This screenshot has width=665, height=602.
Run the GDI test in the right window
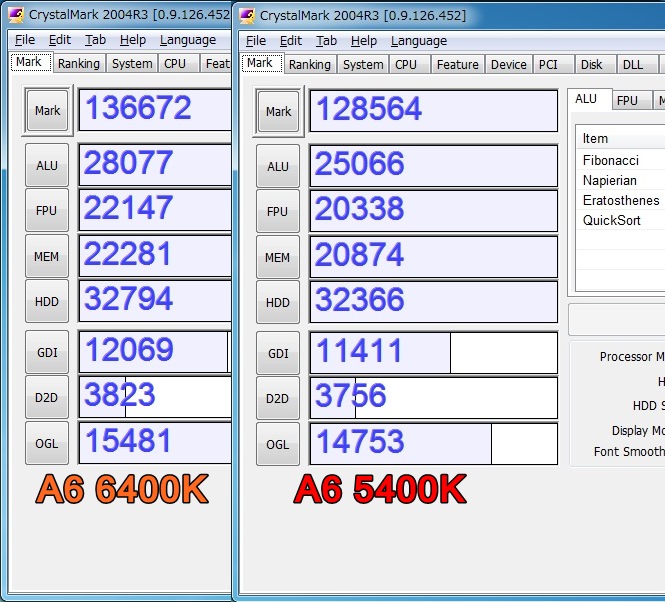pyautogui.click(x=278, y=353)
